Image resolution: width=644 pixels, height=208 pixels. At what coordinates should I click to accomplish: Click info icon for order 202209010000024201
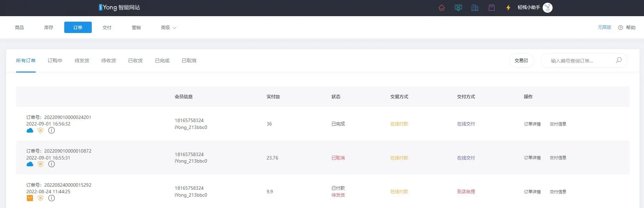(x=52, y=130)
